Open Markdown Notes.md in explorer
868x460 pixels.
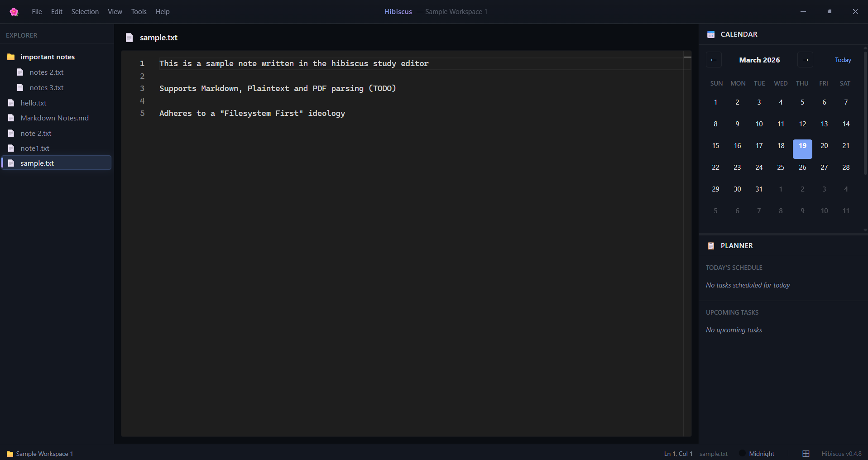(54, 118)
